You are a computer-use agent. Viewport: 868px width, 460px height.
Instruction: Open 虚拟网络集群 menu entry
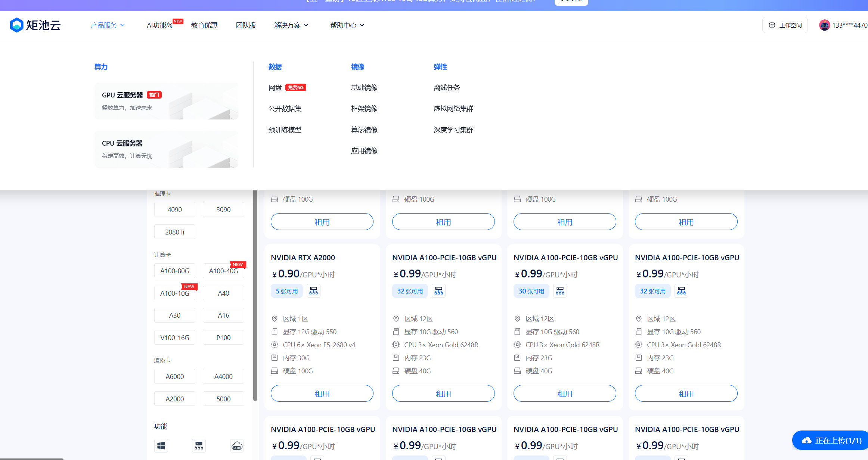pyautogui.click(x=453, y=108)
